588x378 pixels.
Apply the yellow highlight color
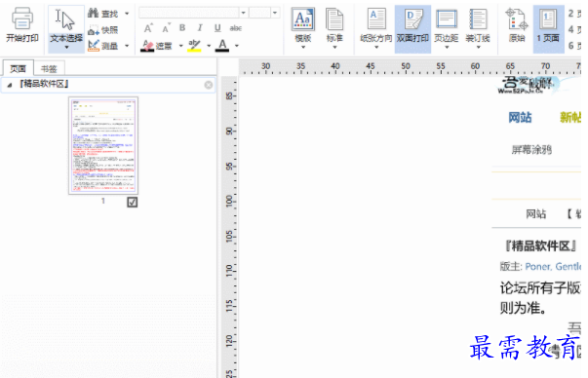(194, 46)
